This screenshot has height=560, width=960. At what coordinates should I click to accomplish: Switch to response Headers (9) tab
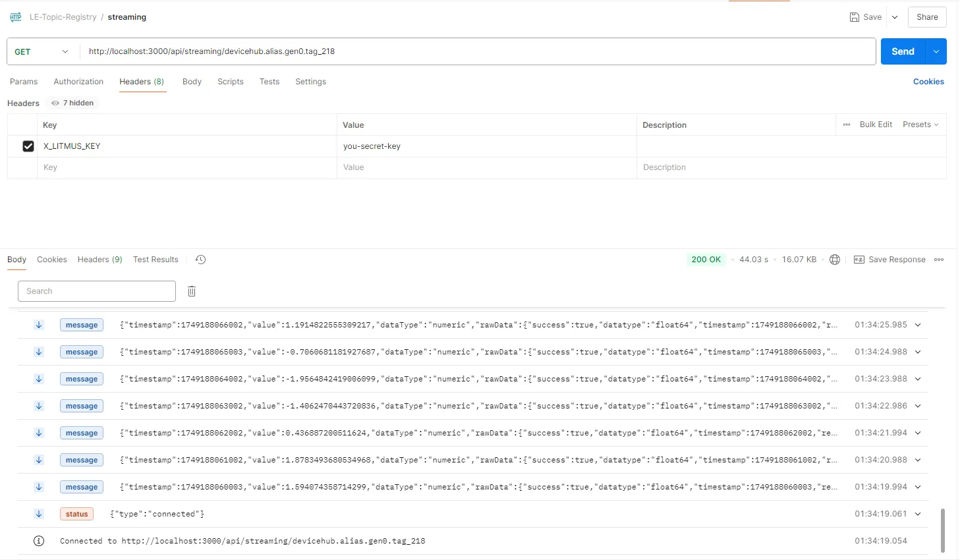(99, 260)
